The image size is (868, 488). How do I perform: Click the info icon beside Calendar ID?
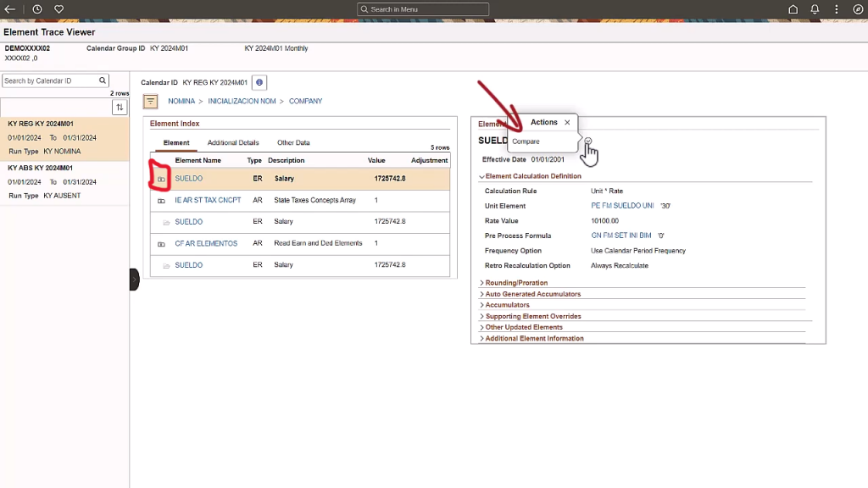(x=259, y=82)
